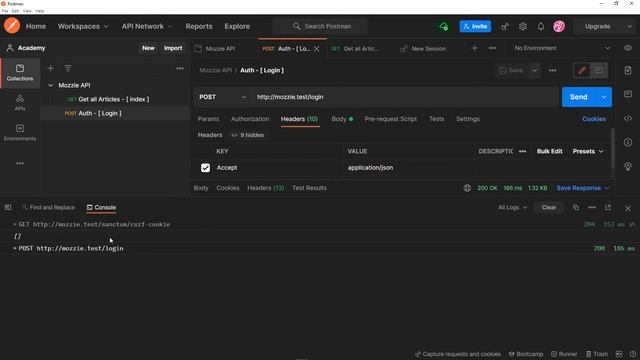Open the request info icon
Image resolution: width=640 pixels, height=360 pixels.
[628, 142]
